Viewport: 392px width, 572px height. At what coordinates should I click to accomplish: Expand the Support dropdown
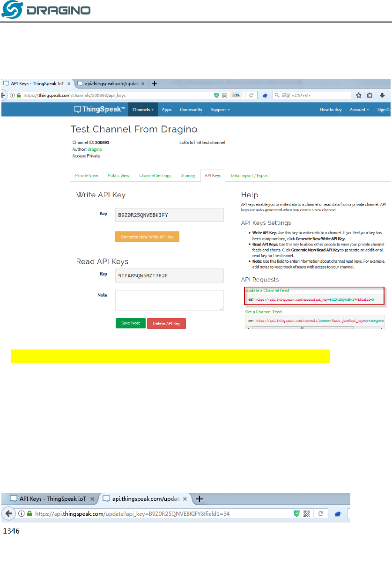[x=220, y=110]
